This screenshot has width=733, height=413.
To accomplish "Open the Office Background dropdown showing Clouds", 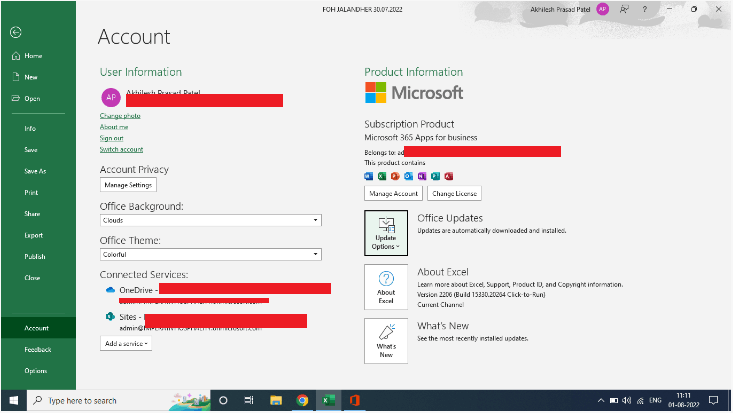I will point(211,220).
